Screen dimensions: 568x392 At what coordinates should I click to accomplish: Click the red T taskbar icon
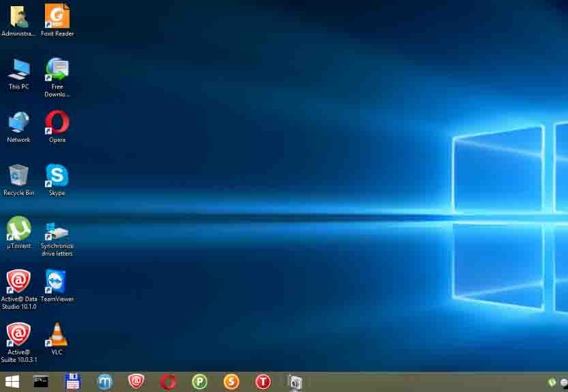click(x=263, y=382)
